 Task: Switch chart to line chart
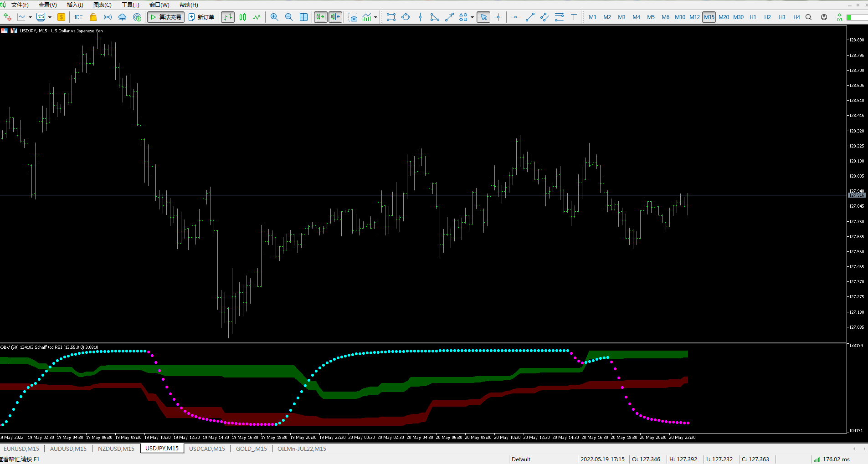tap(257, 17)
